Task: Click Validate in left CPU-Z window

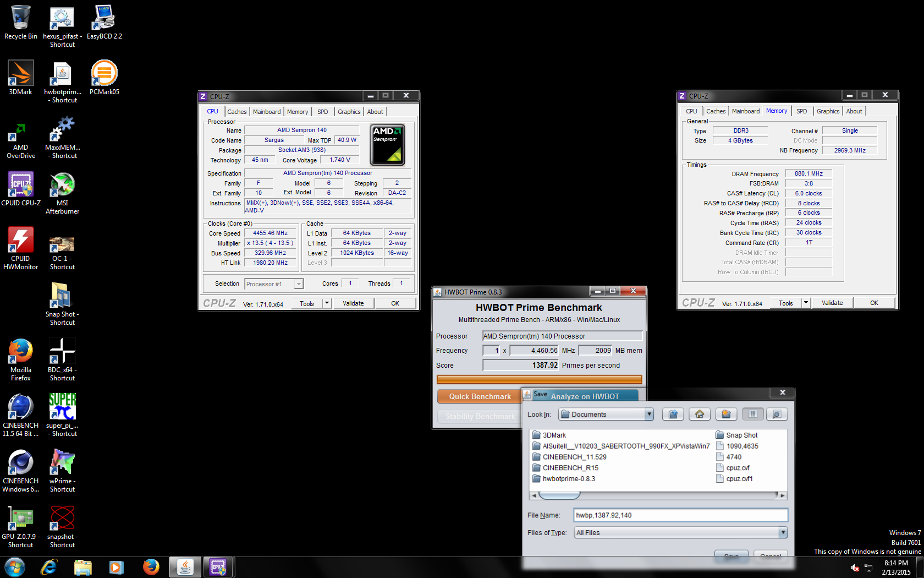Action: 353,303
